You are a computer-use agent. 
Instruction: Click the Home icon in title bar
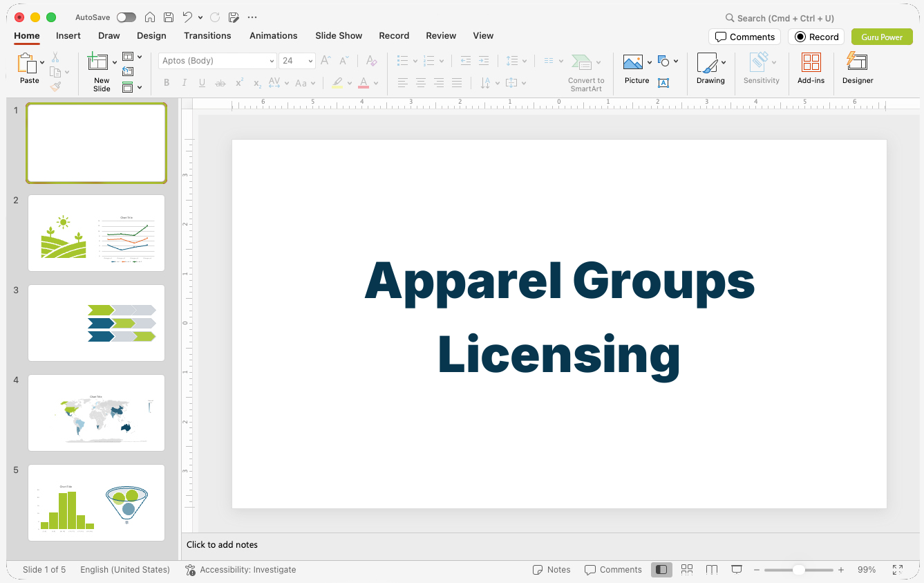[150, 17]
